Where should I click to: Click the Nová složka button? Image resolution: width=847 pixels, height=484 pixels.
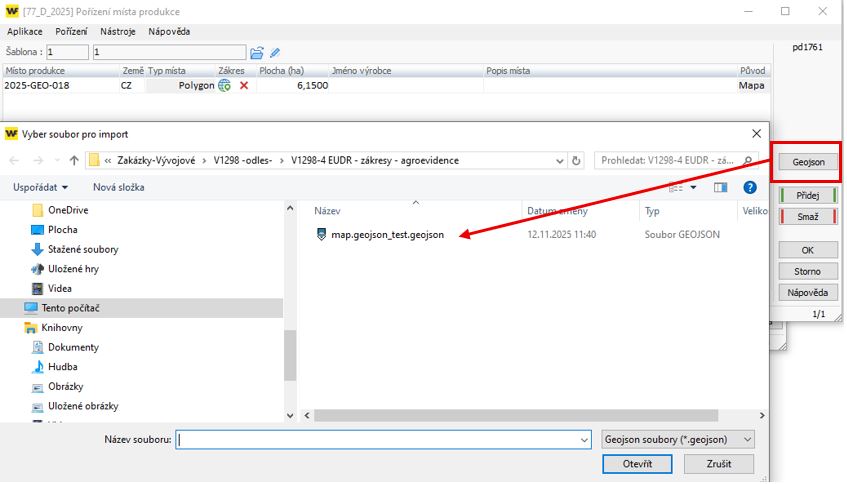118,187
